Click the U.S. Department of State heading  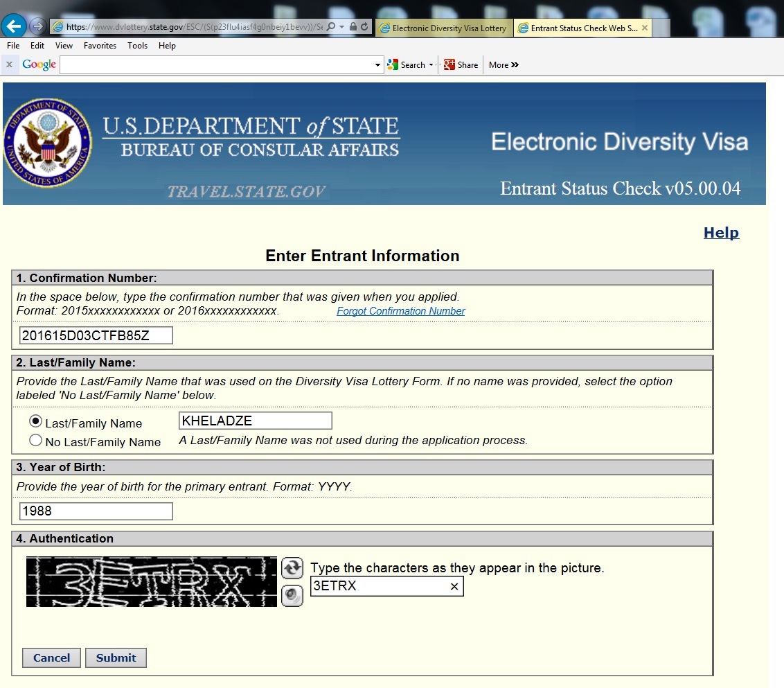pos(251,126)
